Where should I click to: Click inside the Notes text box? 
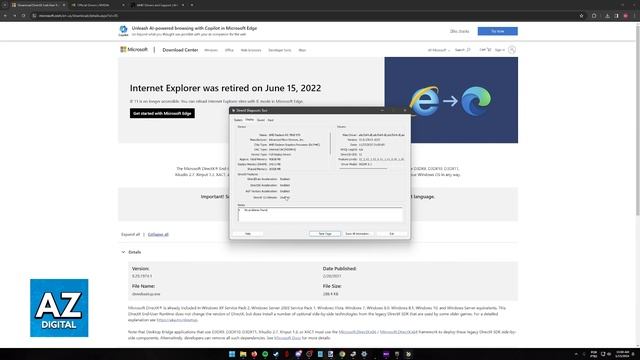coord(320,214)
